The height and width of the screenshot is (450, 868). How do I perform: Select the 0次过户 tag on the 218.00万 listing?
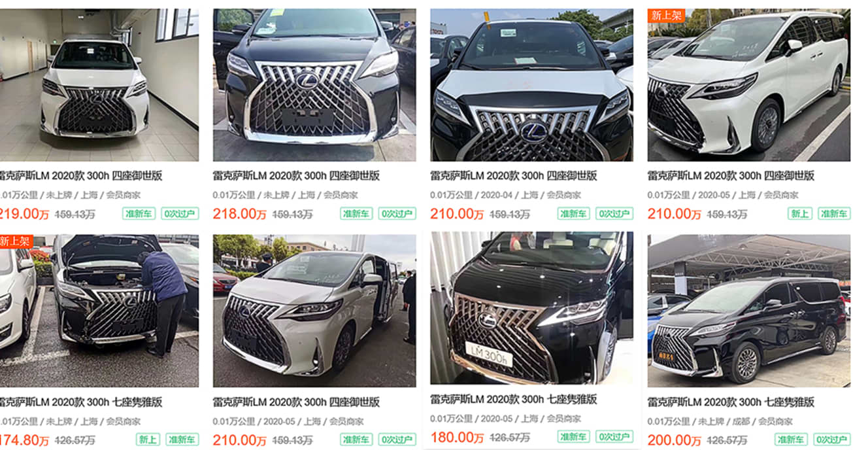[397, 214]
